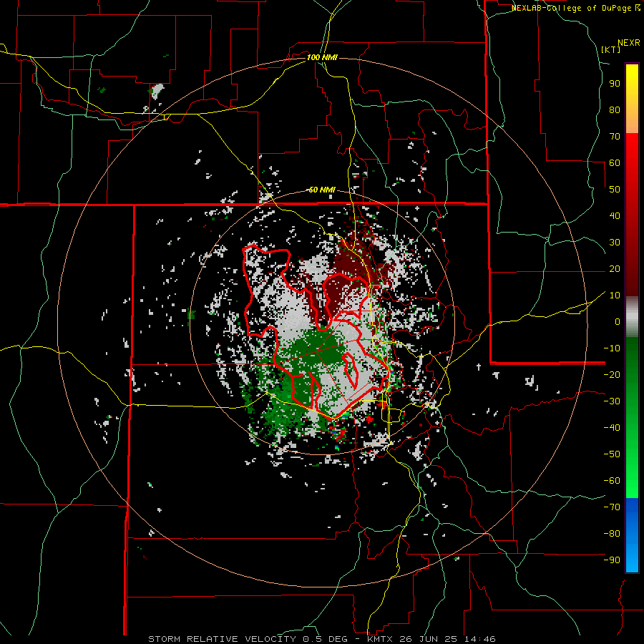Click the [KT] units label

point(610,49)
